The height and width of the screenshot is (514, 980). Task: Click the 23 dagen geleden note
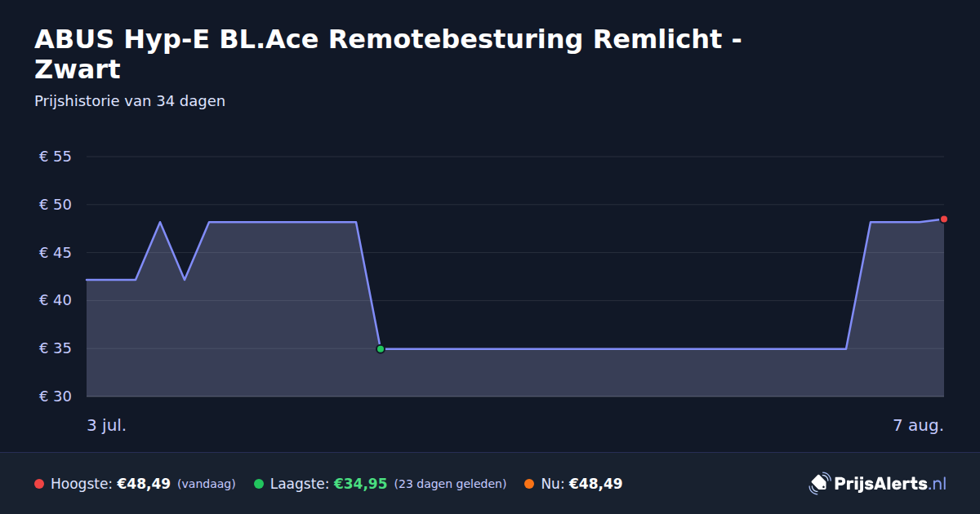450,484
